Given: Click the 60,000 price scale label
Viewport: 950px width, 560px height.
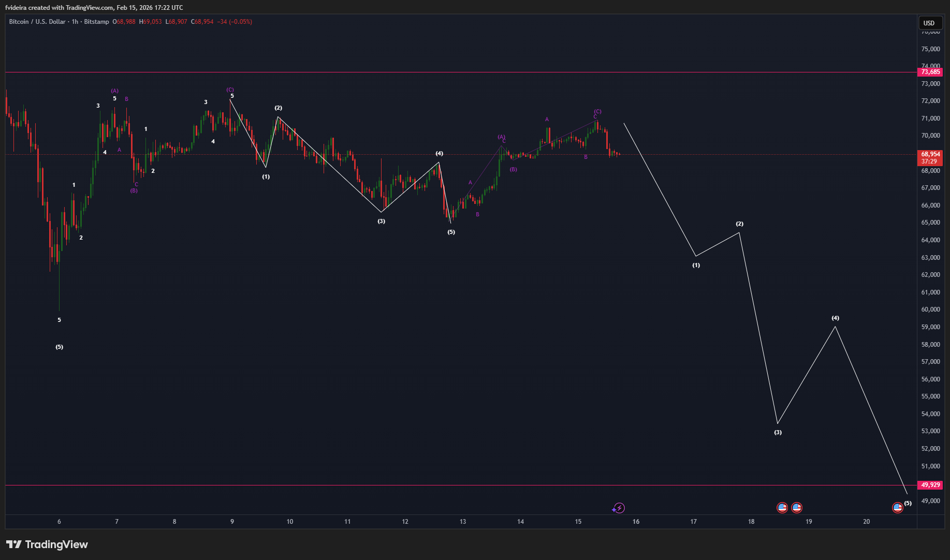Looking at the screenshot, I should pos(930,310).
